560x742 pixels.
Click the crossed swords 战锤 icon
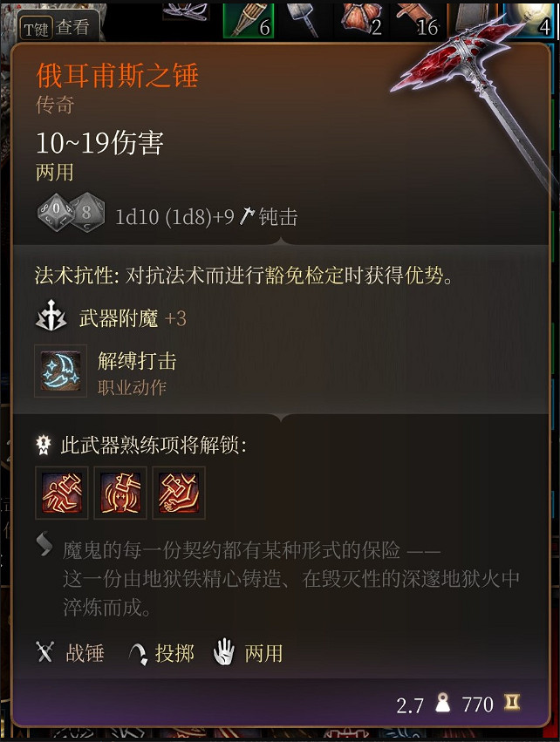pos(45,652)
